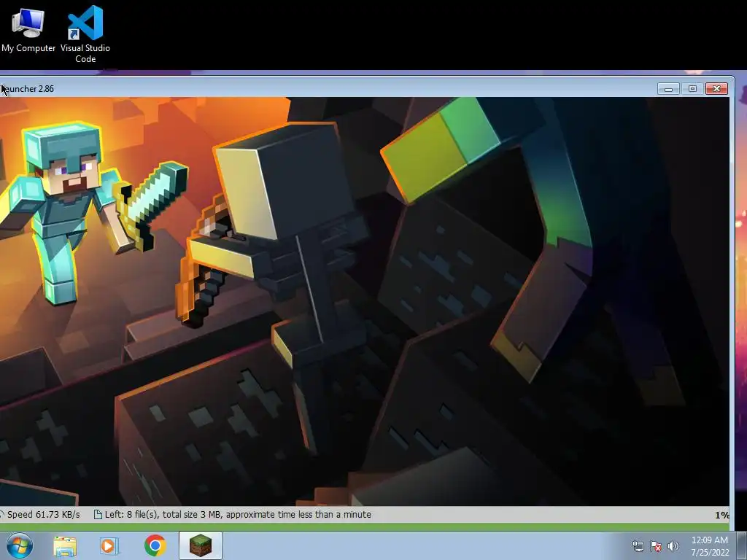Open Windows Explorer from the taskbar
Screen dimensions: 747x560
click(65, 546)
